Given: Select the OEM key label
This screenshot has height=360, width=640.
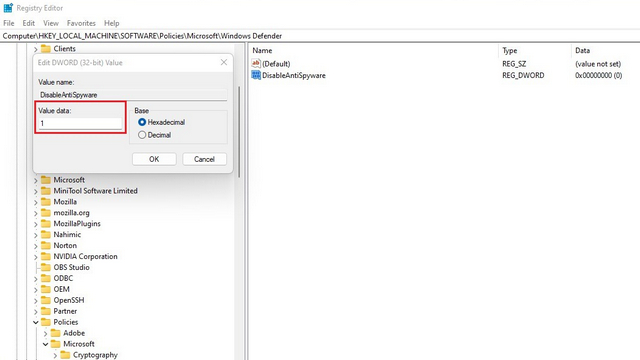Looking at the screenshot, I should 62,289.
